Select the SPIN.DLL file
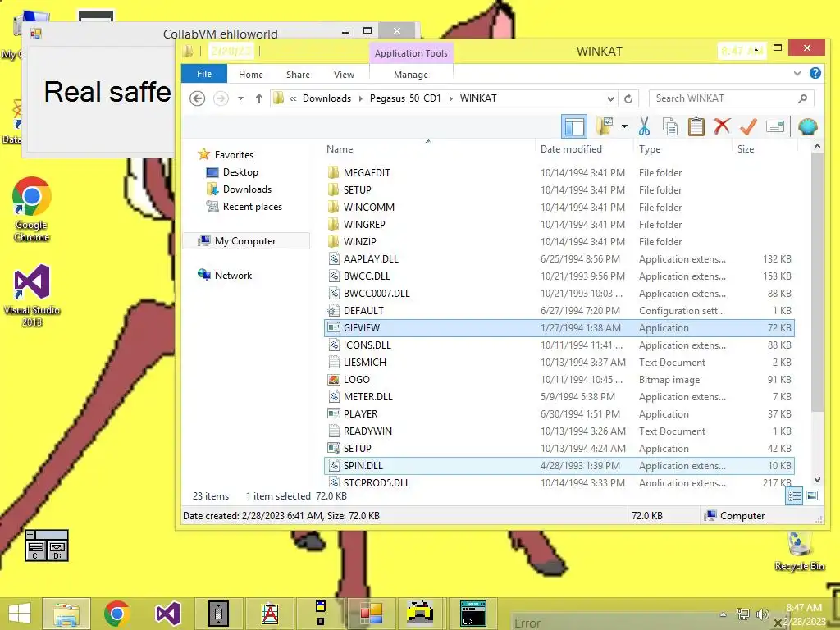This screenshot has width=840, height=630. tap(559, 466)
